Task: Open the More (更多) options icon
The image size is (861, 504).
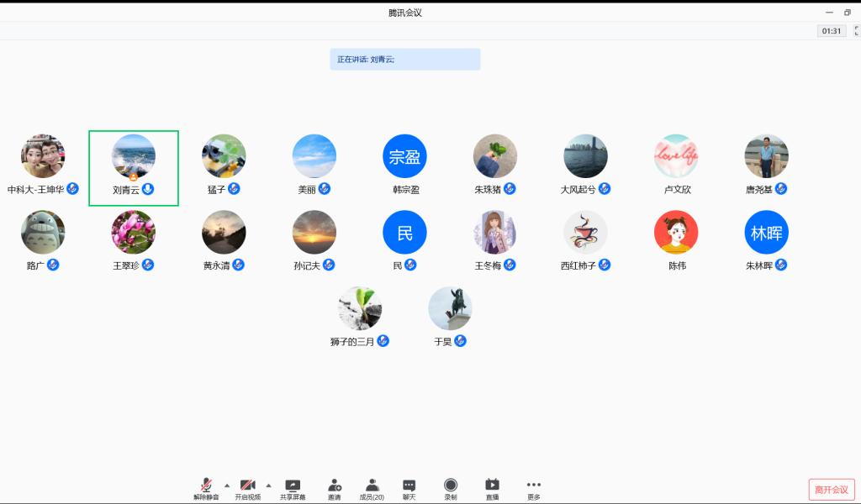Action: [534, 486]
